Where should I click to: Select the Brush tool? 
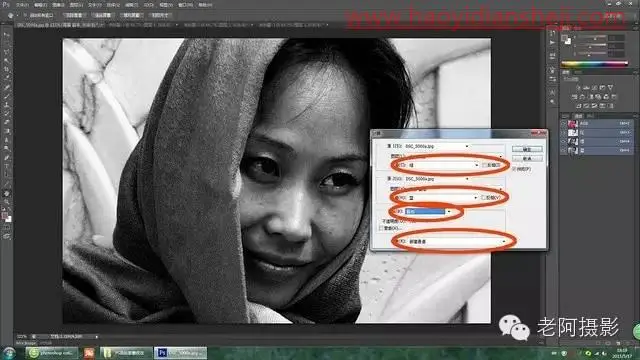[7, 96]
